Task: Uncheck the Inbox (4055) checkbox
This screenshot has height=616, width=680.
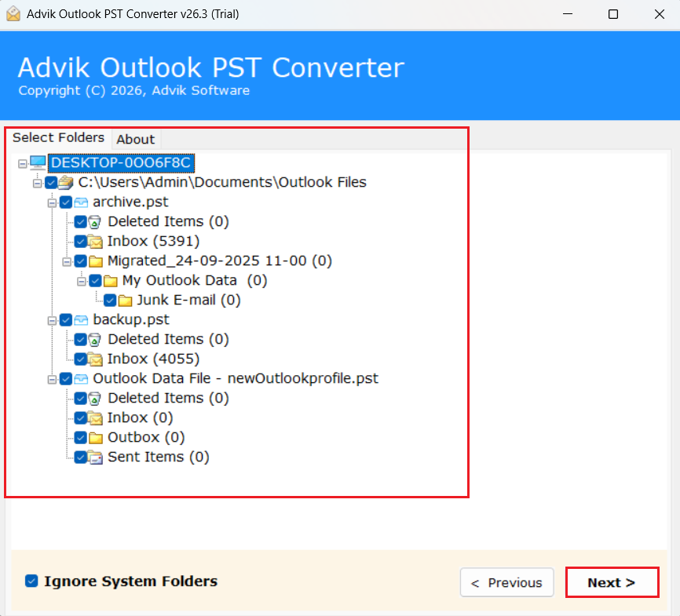Action: pos(81,359)
